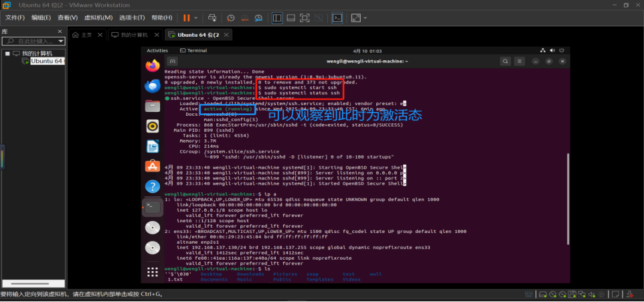Click the wwll directory name in ls output
Image resolution: width=644 pixels, height=302 pixels.
coord(376,274)
